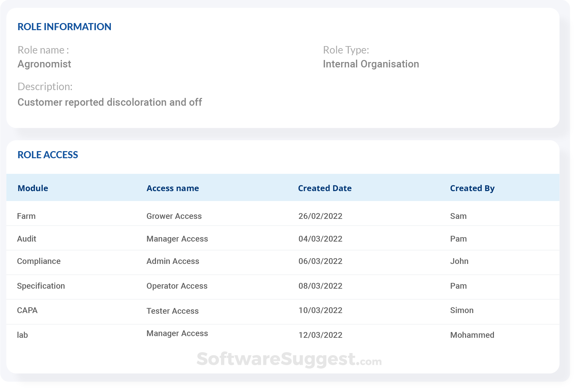Screen dimensions: 578x392
Task: Select the Role name field value Agronomist
Action: tap(44, 64)
